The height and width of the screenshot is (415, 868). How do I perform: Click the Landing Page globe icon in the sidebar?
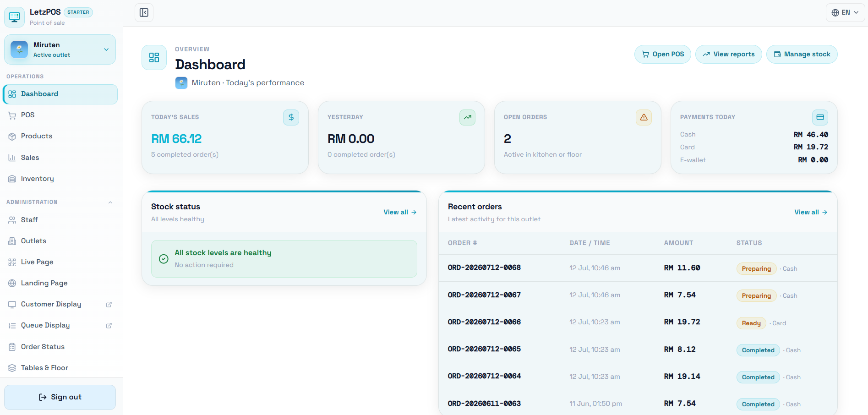(x=12, y=283)
